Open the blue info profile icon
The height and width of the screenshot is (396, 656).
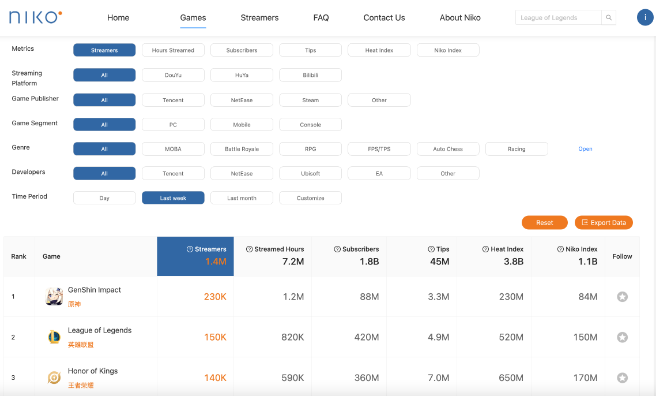(x=645, y=18)
